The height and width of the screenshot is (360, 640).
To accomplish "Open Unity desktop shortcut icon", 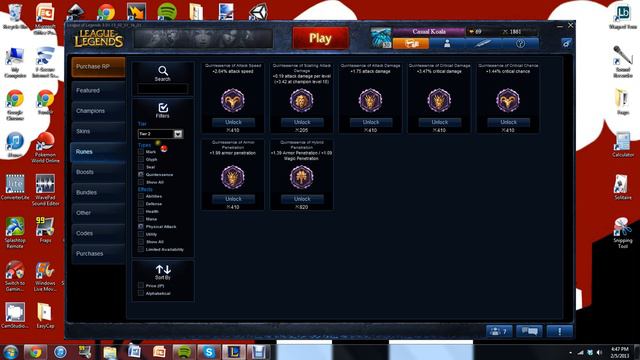I will pyautogui.click(x=258, y=11).
